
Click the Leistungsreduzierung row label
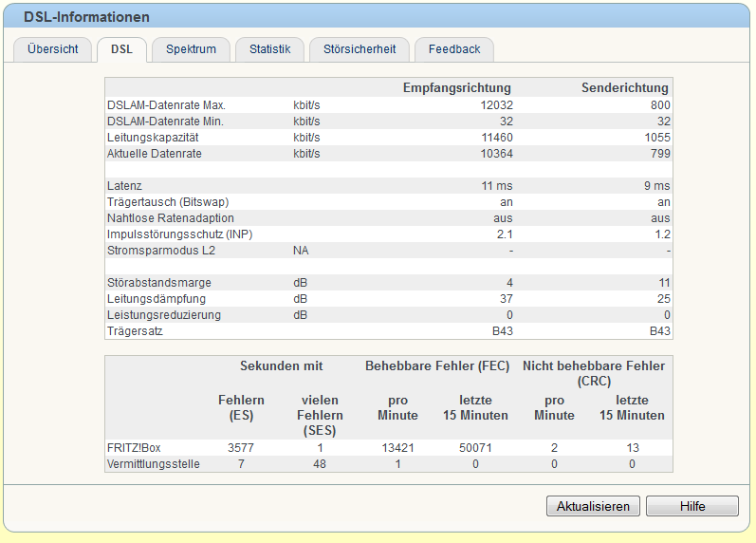tap(164, 315)
